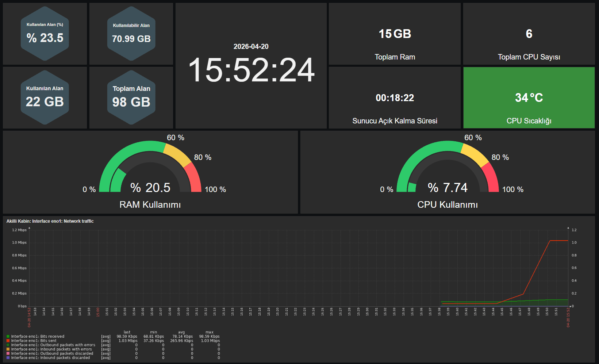Open the Kullanılan Alan (%) hexagon showing % 23.5

click(45, 34)
